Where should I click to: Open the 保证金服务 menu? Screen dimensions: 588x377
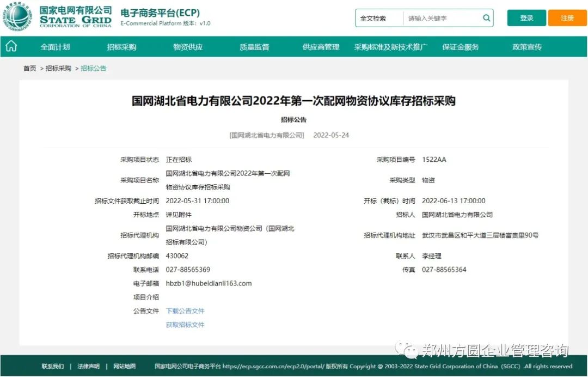(x=461, y=47)
